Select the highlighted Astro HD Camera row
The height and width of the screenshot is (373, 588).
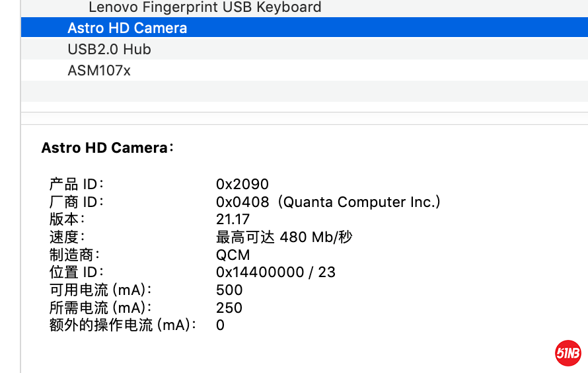128,28
